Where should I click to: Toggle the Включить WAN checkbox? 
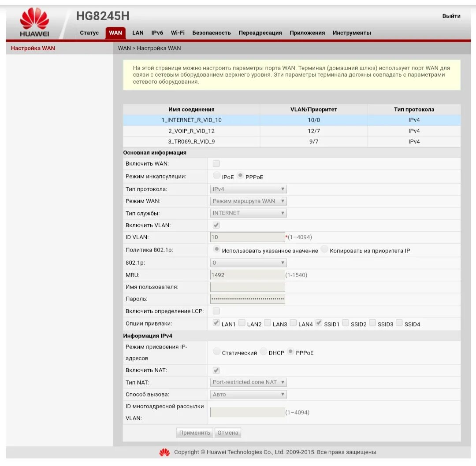[216, 163]
